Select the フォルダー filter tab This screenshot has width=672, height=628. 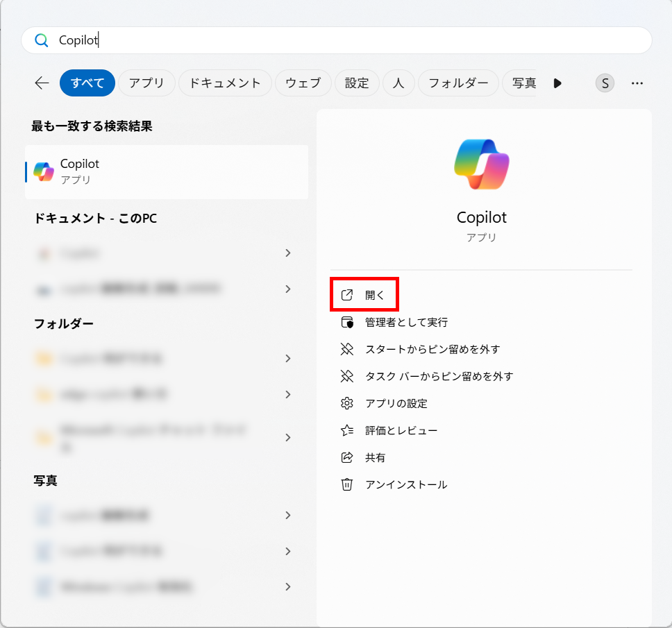pos(458,83)
